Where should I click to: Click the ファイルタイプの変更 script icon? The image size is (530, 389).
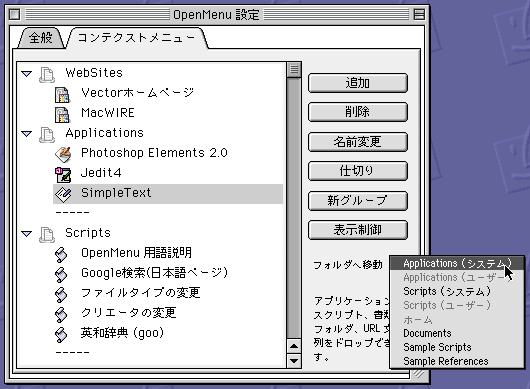[x=61, y=294]
